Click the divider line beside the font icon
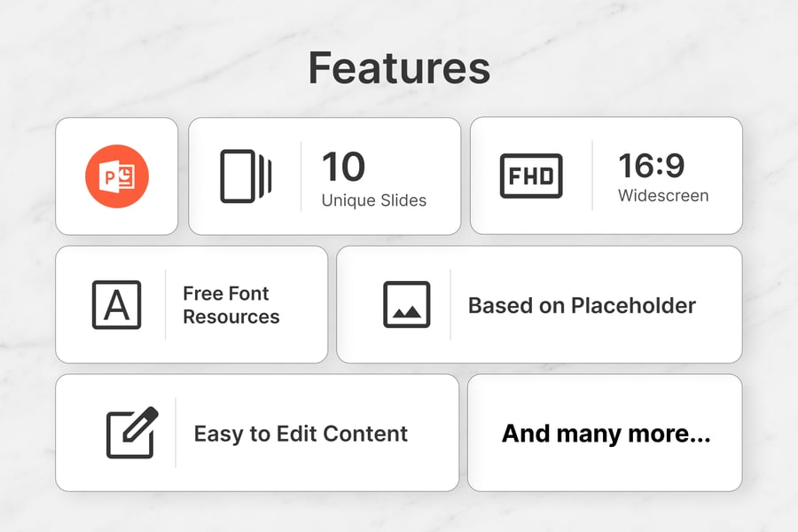Image resolution: width=798 pixels, height=532 pixels. pyautogui.click(x=166, y=305)
